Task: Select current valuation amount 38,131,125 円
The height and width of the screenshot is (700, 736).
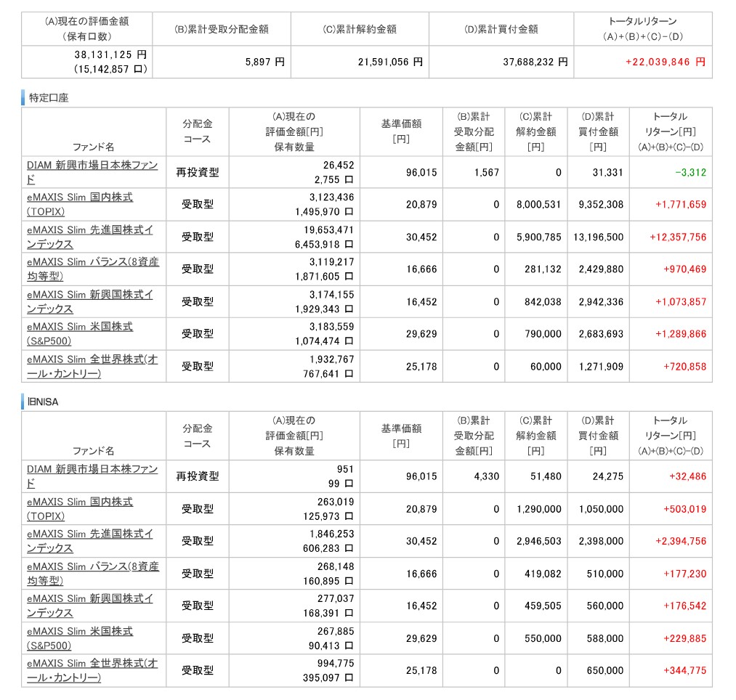Action: (110, 55)
